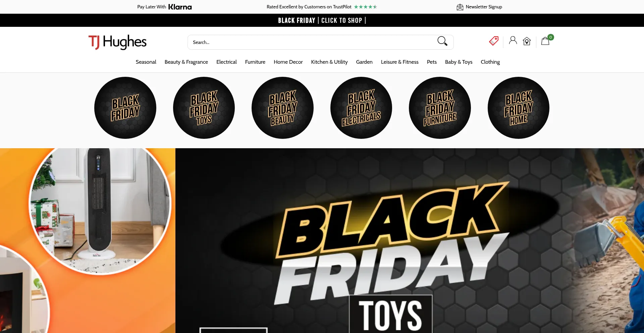Open the Kitchen & Utility menu

pos(329,62)
